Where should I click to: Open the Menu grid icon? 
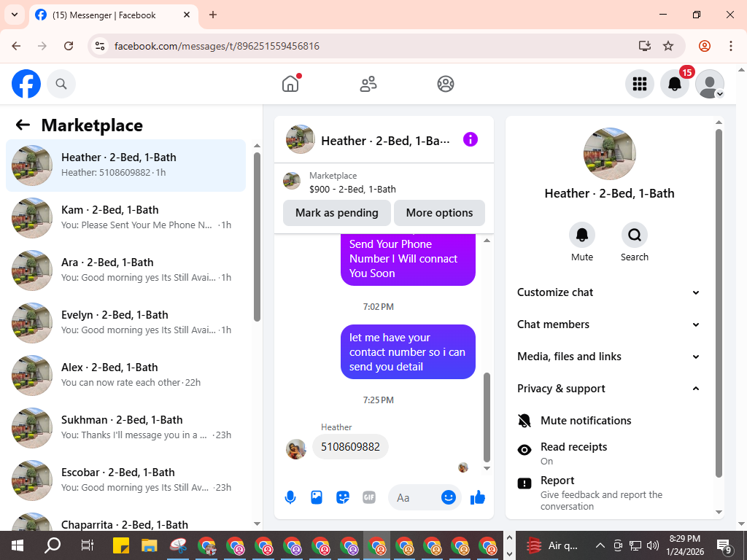pyautogui.click(x=639, y=85)
